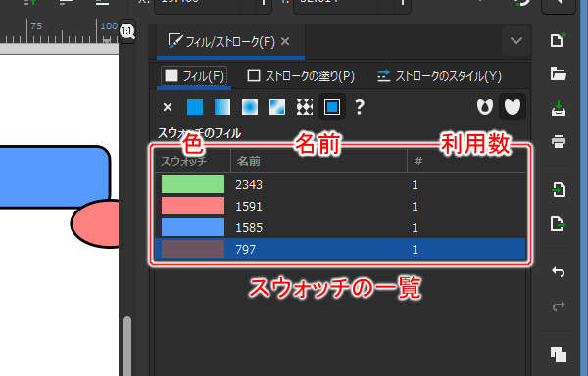This screenshot has height=376, width=588.
Task: Select the blue rounded rectangle on canvas
Action: 54,177
